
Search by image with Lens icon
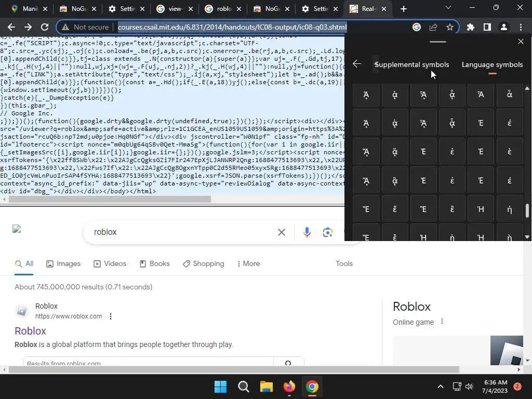point(327,232)
